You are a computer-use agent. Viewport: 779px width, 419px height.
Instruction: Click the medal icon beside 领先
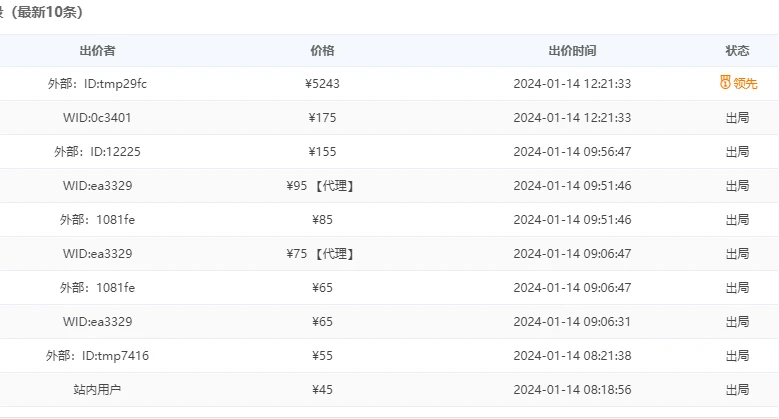(x=725, y=83)
